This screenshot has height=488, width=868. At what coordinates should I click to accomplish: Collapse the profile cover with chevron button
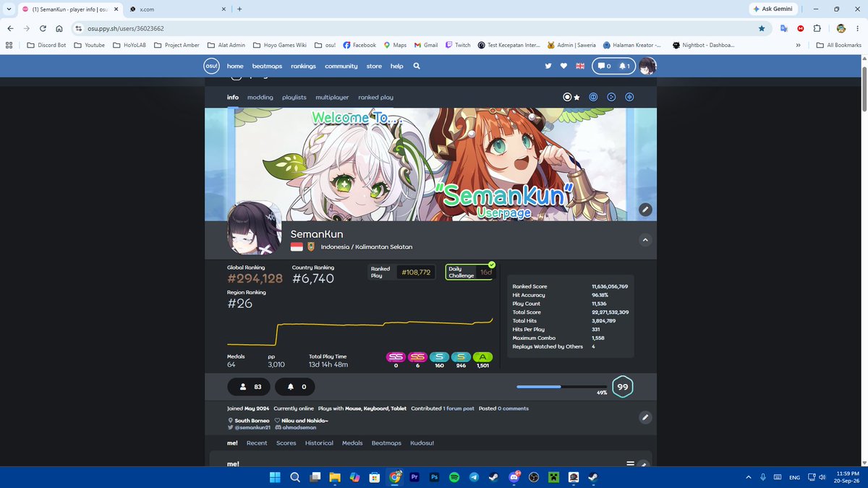pyautogui.click(x=645, y=240)
